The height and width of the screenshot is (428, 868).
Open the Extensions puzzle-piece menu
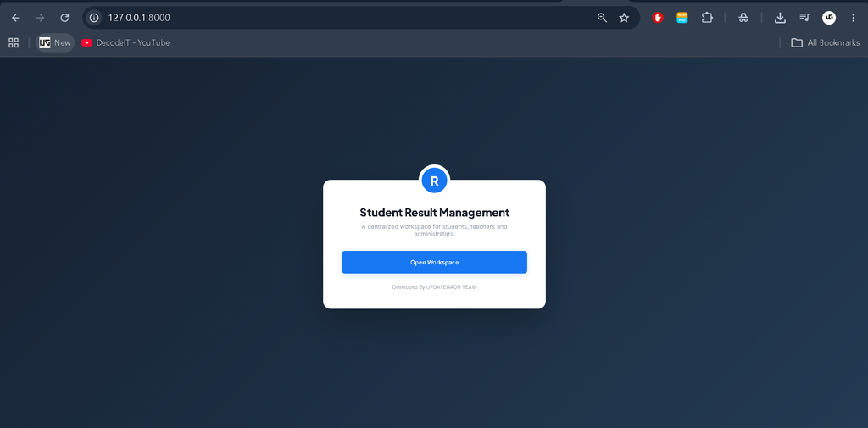[707, 18]
